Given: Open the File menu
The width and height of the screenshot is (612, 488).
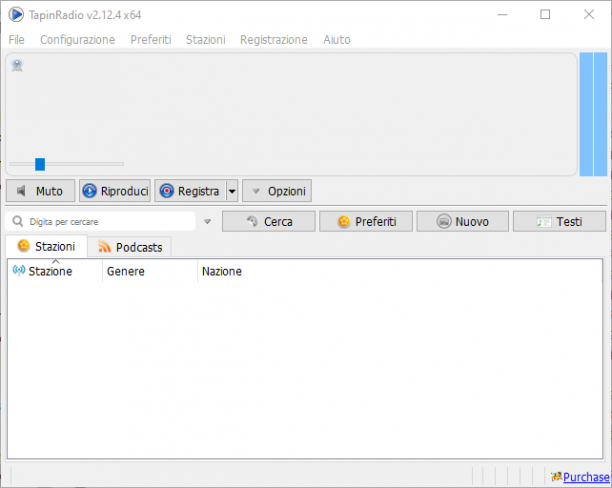Looking at the screenshot, I should pyautogui.click(x=16, y=39).
